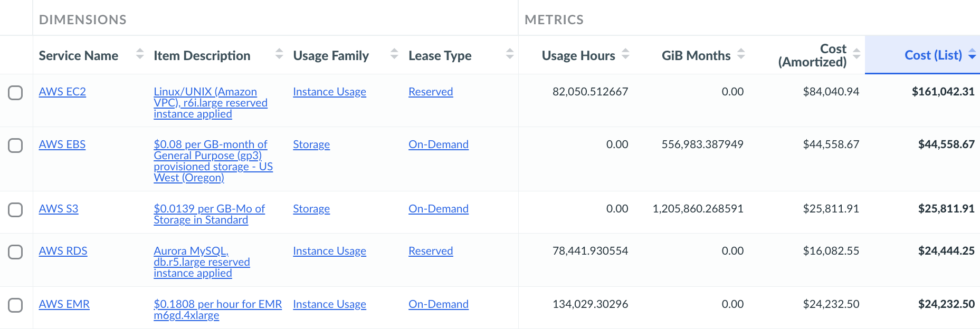The image size is (980, 329).
Task: Tick the AWS S3 row checkbox
Action: 15,210
